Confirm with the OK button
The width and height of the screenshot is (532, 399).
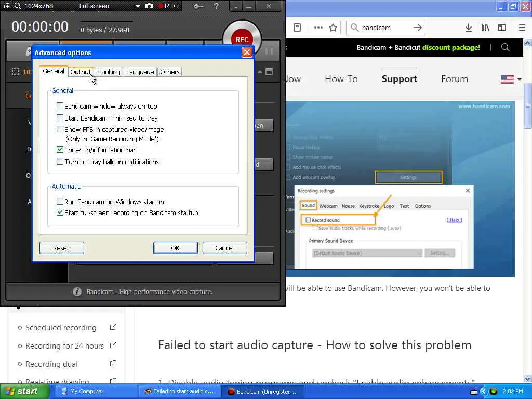pos(176,248)
